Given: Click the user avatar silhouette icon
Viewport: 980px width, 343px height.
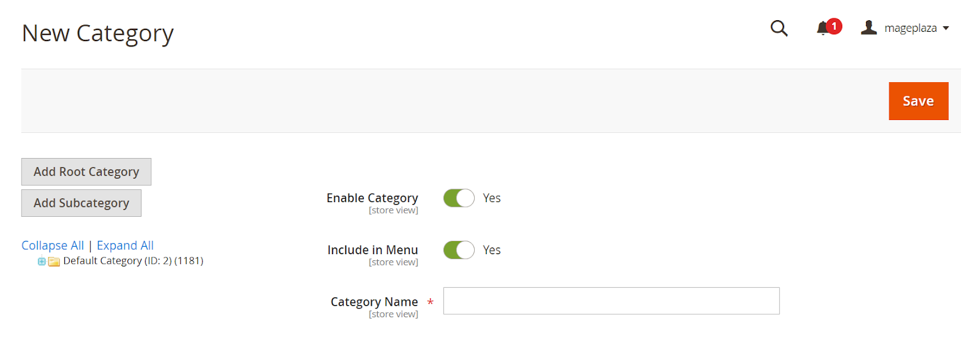Looking at the screenshot, I should [869, 28].
